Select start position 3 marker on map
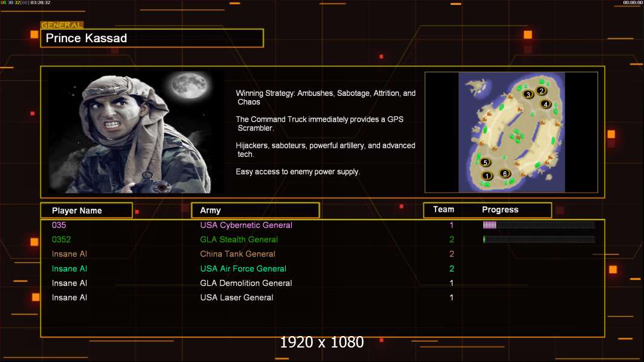The width and height of the screenshot is (644, 362). coord(528,95)
